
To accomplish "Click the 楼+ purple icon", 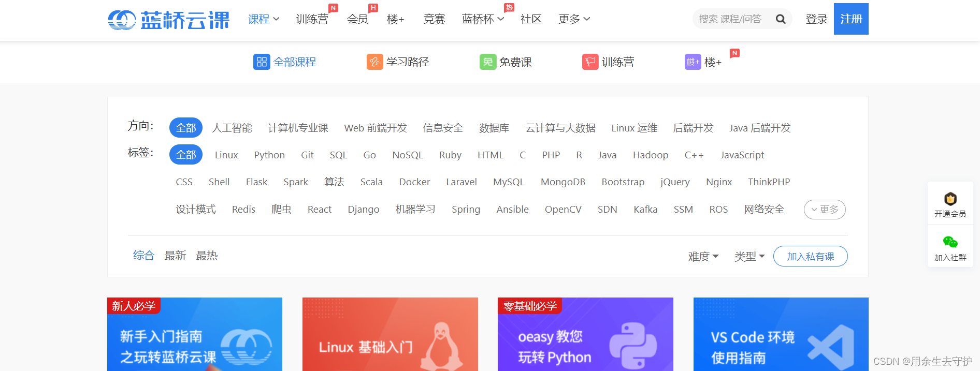I will [x=693, y=62].
